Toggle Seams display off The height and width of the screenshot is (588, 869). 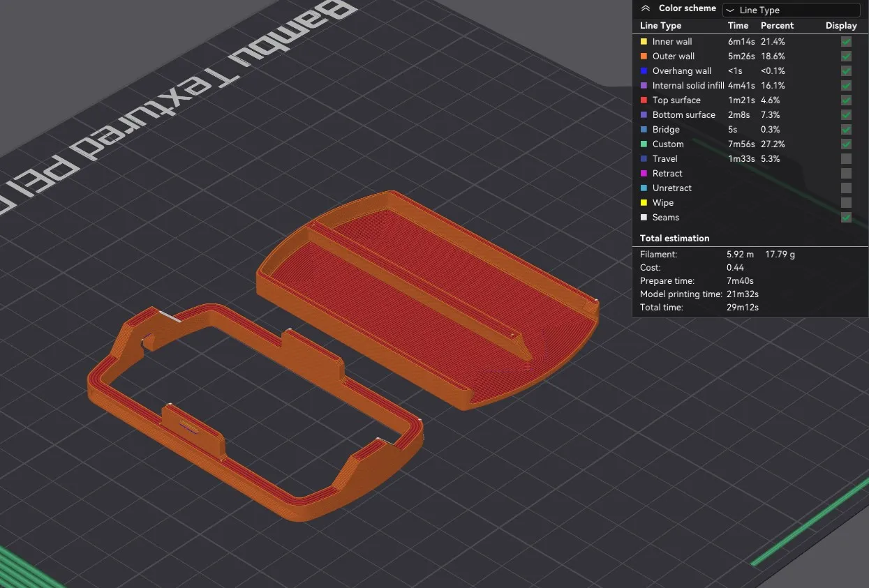pos(846,218)
